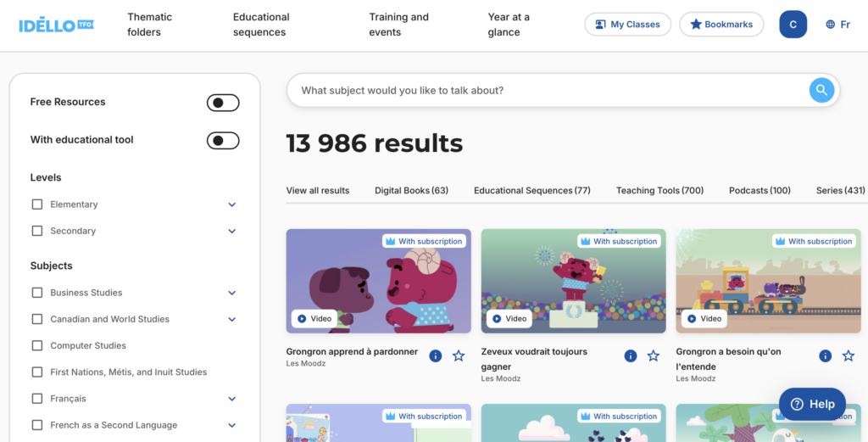Bookmark Grongron a besoin qu'on l'entende

(848, 356)
